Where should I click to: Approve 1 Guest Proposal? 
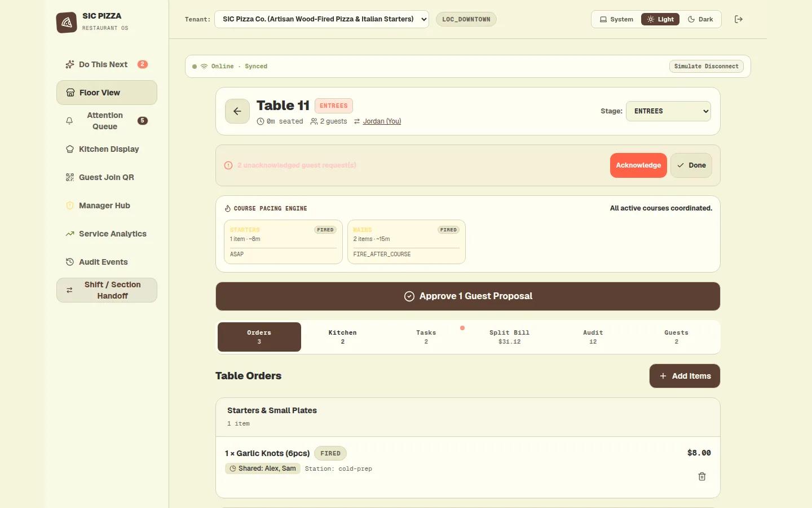[468, 296]
